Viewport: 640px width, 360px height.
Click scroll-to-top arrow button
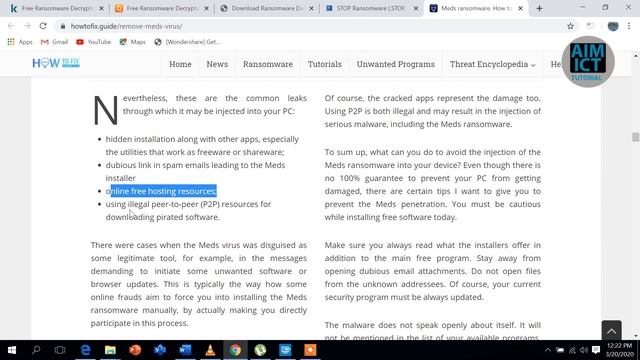point(611,331)
